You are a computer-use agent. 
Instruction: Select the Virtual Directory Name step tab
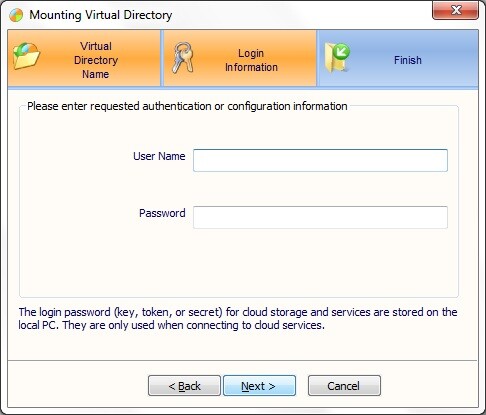[x=84, y=58]
